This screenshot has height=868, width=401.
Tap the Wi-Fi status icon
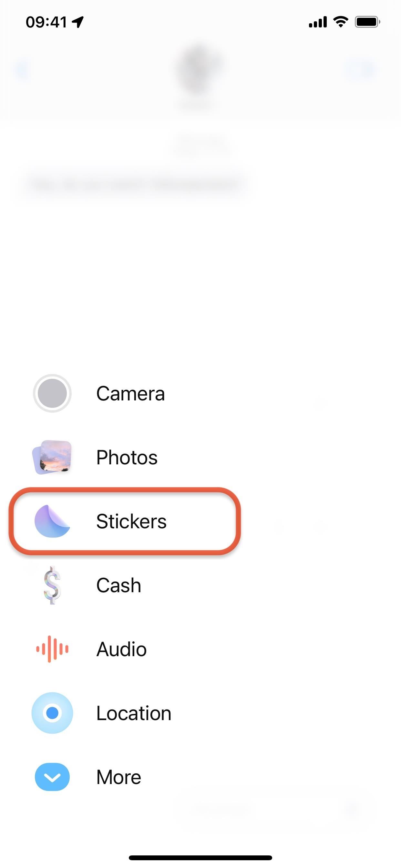click(341, 22)
